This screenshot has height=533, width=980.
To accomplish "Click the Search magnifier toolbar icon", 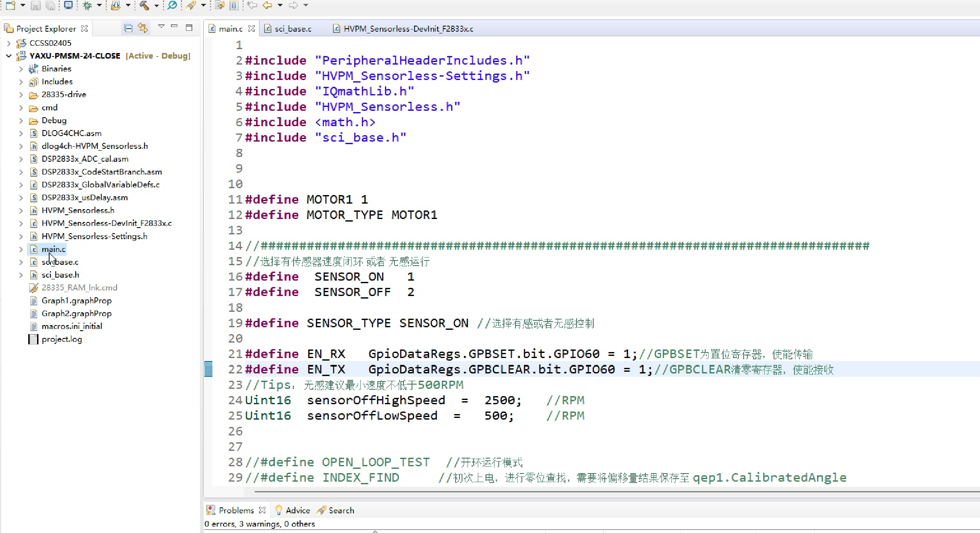I will pyautogui.click(x=172, y=5).
